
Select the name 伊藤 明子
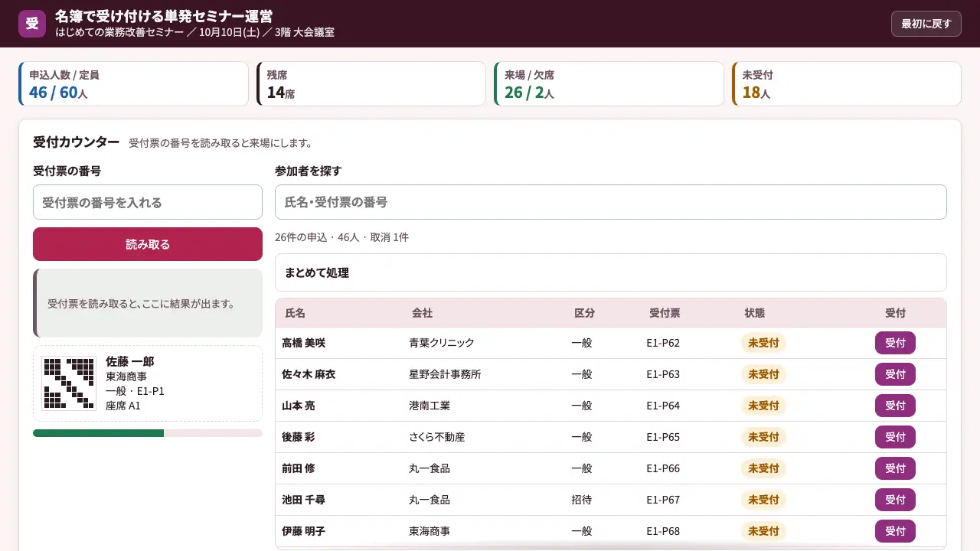coord(303,531)
